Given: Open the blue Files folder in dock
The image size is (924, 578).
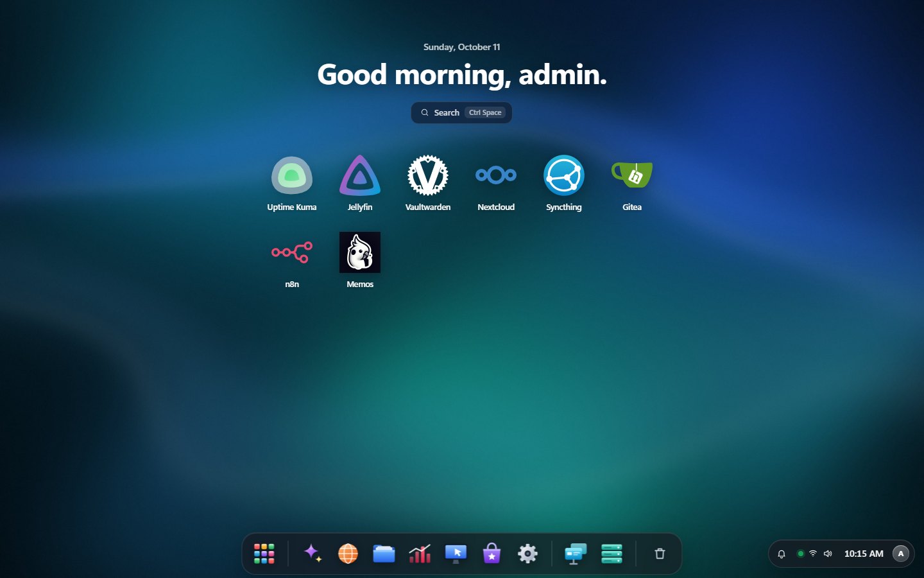Looking at the screenshot, I should (x=384, y=554).
